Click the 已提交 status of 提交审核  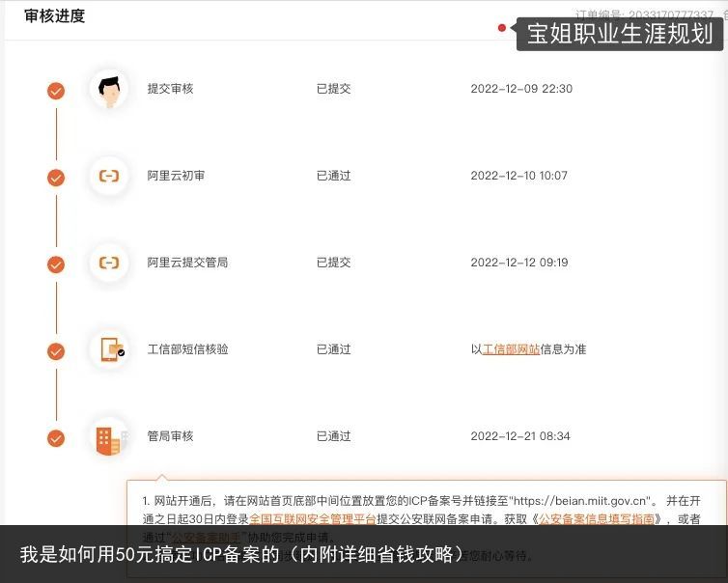[333, 89]
